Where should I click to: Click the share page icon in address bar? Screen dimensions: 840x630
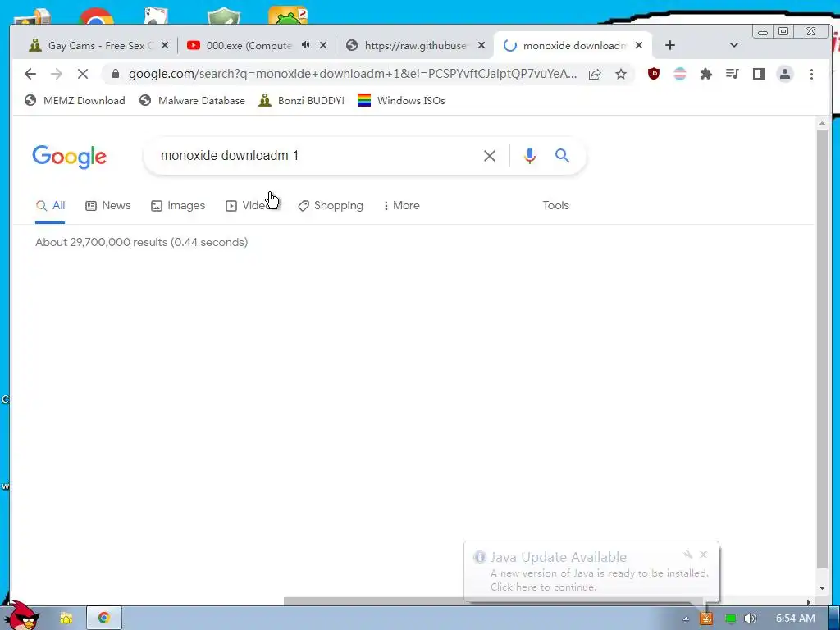tap(595, 74)
